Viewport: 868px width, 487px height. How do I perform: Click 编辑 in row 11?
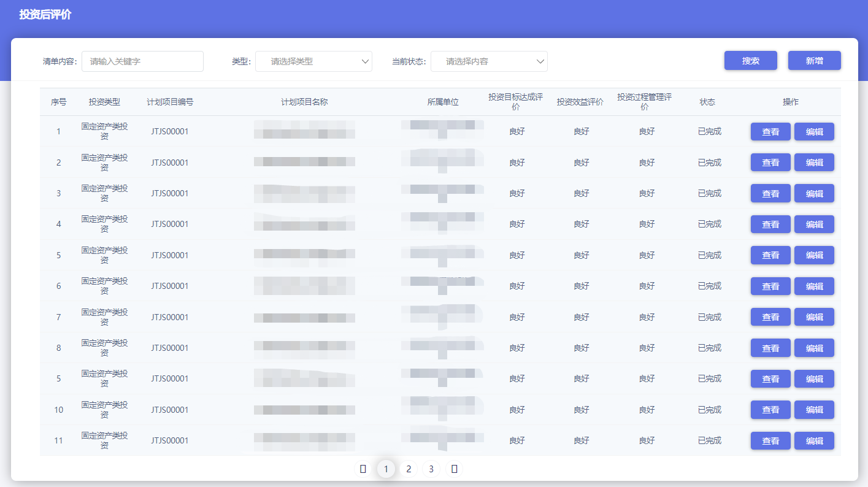pos(814,441)
